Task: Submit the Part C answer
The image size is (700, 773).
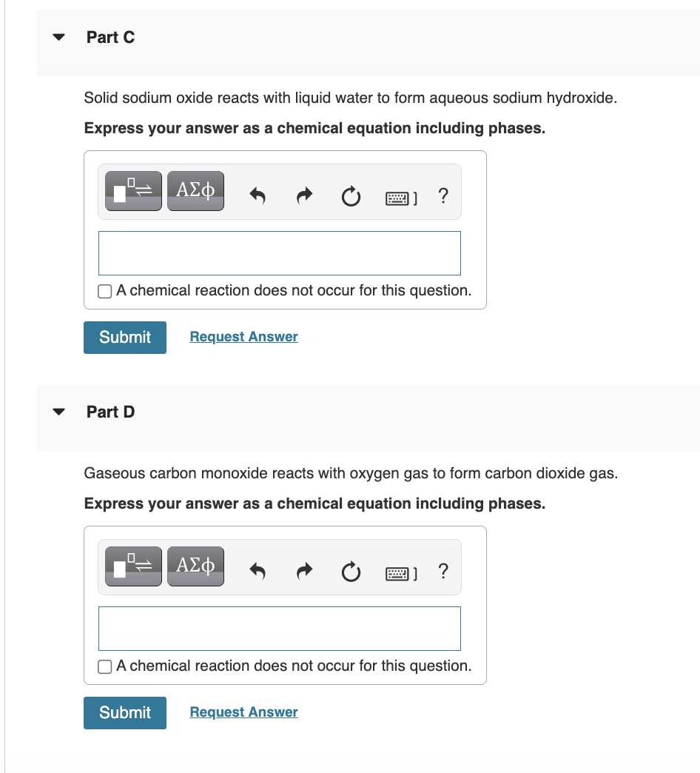Action: click(x=124, y=337)
